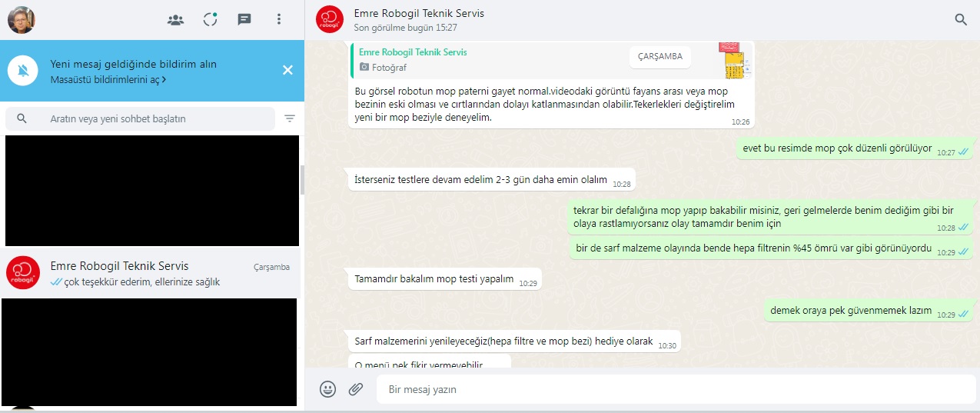The image size is (980, 413).
Task: Focus the "Aratın veya yeni sohbet başlatın" search box
Action: pos(140,118)
